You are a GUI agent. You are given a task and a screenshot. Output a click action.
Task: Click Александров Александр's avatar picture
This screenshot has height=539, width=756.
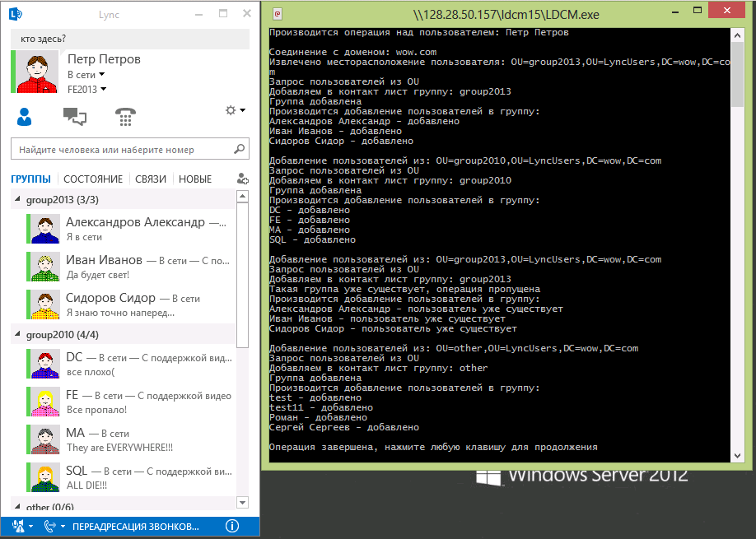point(45,229)
